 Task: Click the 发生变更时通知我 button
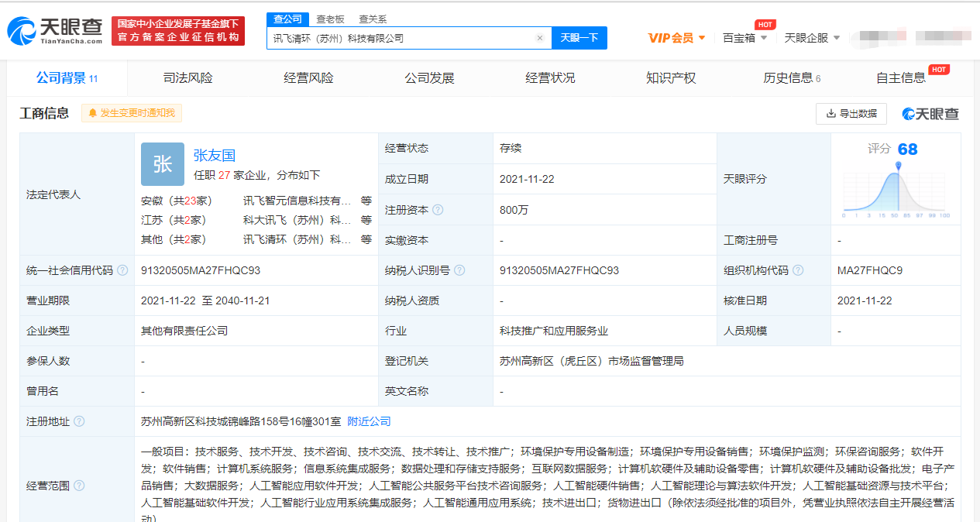click(x=132, y=113)
